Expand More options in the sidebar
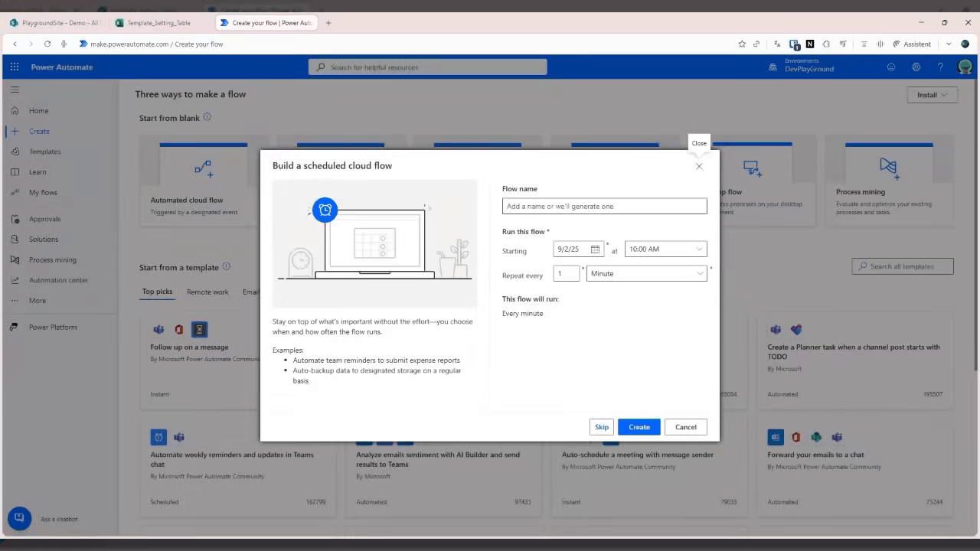 pyautogui.click(x=38, y=301)
